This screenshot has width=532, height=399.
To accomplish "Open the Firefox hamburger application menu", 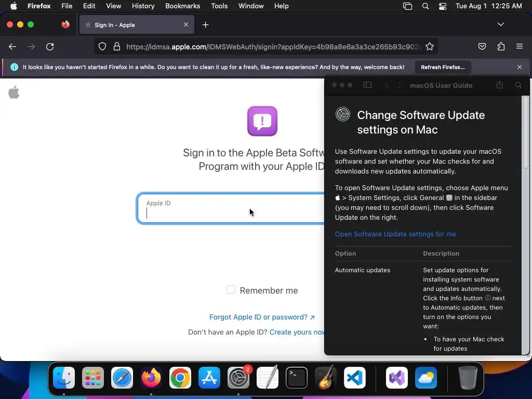I will pyautogui.click(x=519, y=46).
